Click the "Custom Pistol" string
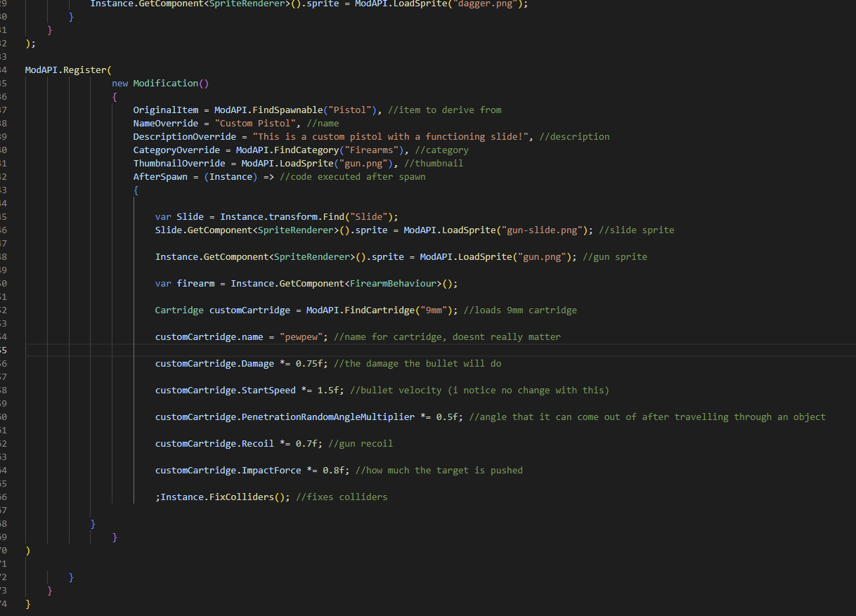856x616 pixels. pyautogui.click(x=255, y=123)
